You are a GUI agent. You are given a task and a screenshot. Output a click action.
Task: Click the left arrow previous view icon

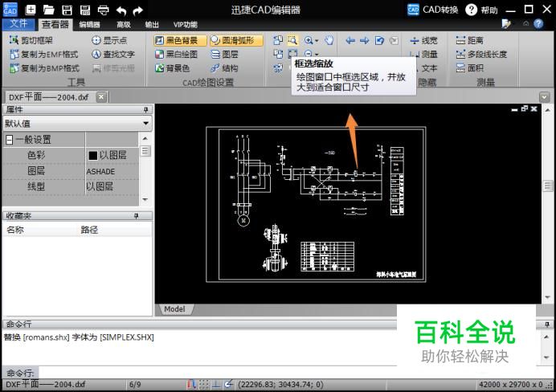pyautogui.click(x=350, y=41)
